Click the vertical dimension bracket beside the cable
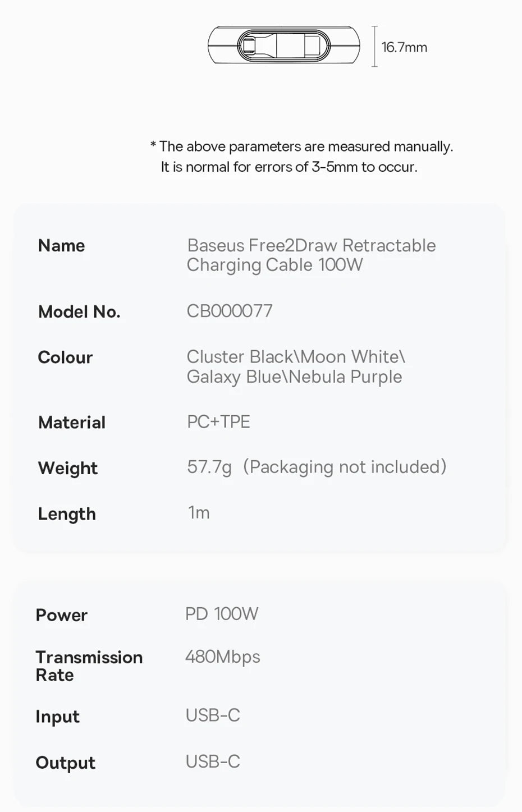 [x=374, y=46]
